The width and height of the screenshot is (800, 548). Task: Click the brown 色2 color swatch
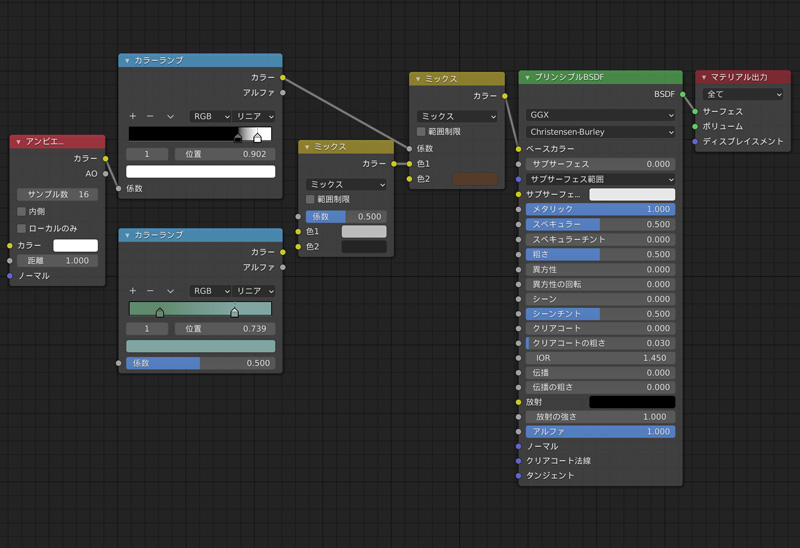point(475,179)
